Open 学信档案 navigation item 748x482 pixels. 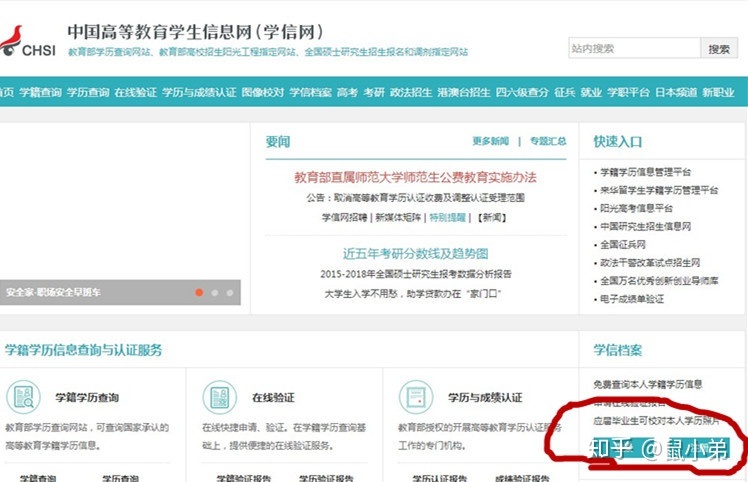tap(311, 92)
